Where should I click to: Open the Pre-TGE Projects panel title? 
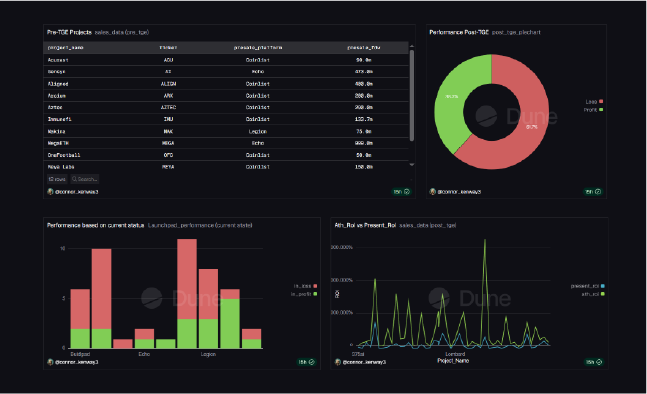click(x=69, y=32)
